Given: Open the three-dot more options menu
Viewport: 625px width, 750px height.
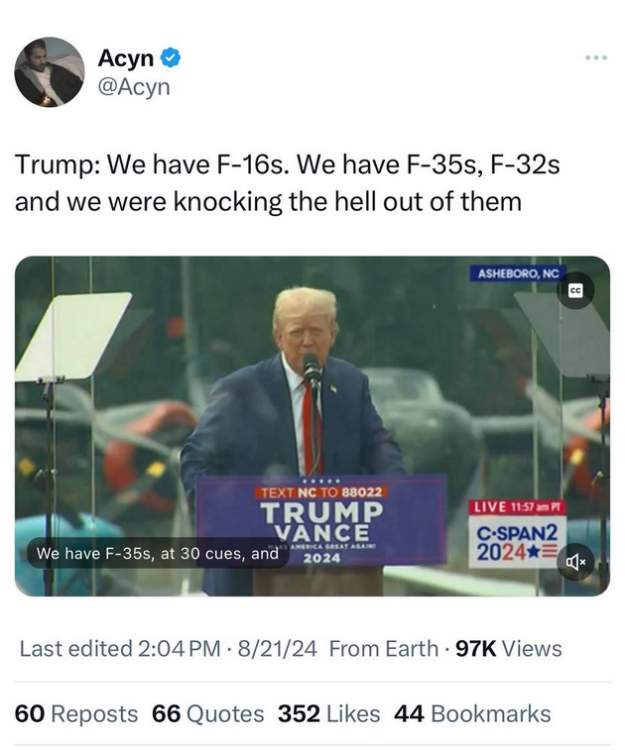Looking at the screenshot, I should (596, 58).
